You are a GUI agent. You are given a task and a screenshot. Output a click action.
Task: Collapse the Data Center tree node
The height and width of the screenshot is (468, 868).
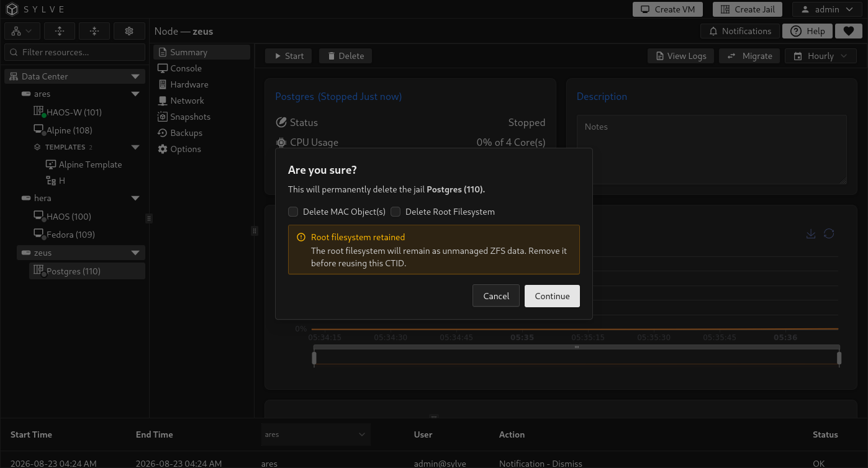pos(135,76)
